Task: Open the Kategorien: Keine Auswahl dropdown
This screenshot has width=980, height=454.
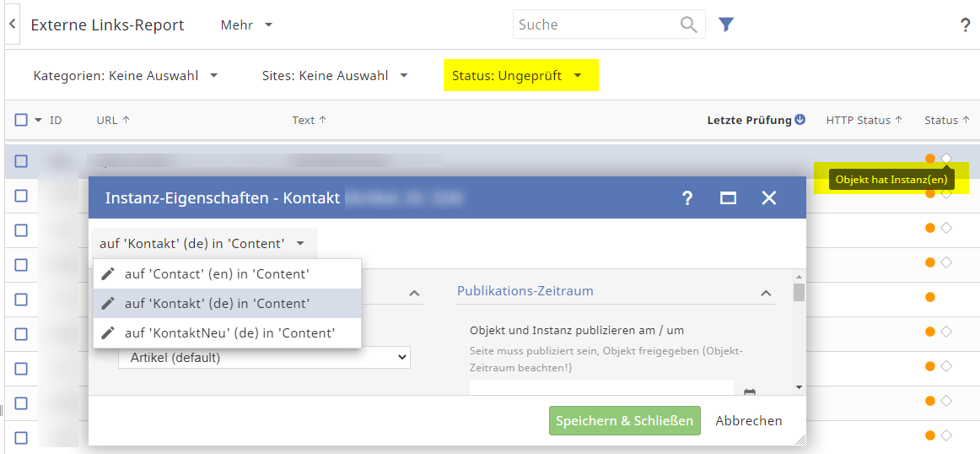Action: (126, 75)
